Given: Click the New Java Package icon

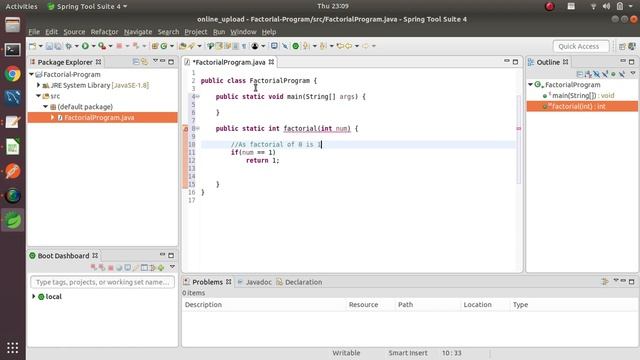Looking at the screenshot, I should point(155,46).
